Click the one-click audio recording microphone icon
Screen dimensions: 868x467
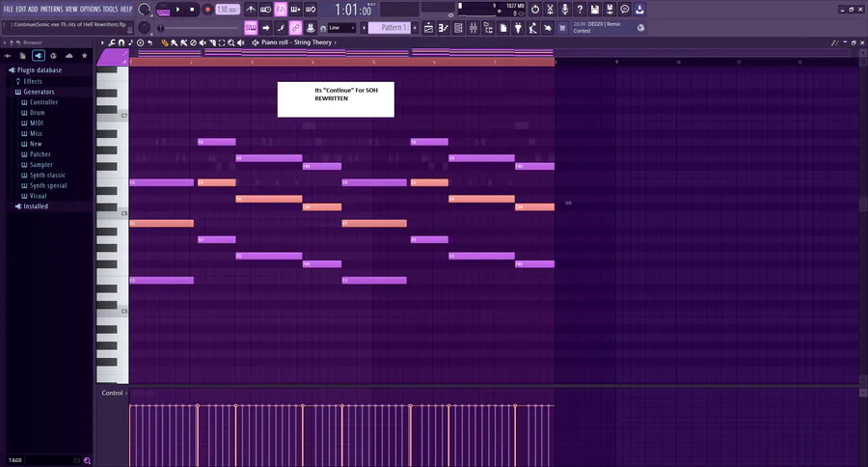pyautogui.click(x=564, y=10)
